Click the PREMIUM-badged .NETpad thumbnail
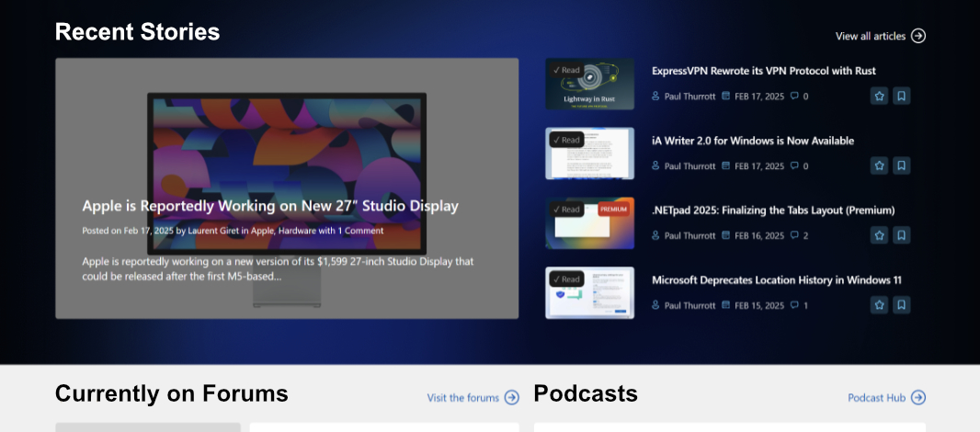Image resolution: width=980 pixels, height=432 pixels. tap(589, 223)
